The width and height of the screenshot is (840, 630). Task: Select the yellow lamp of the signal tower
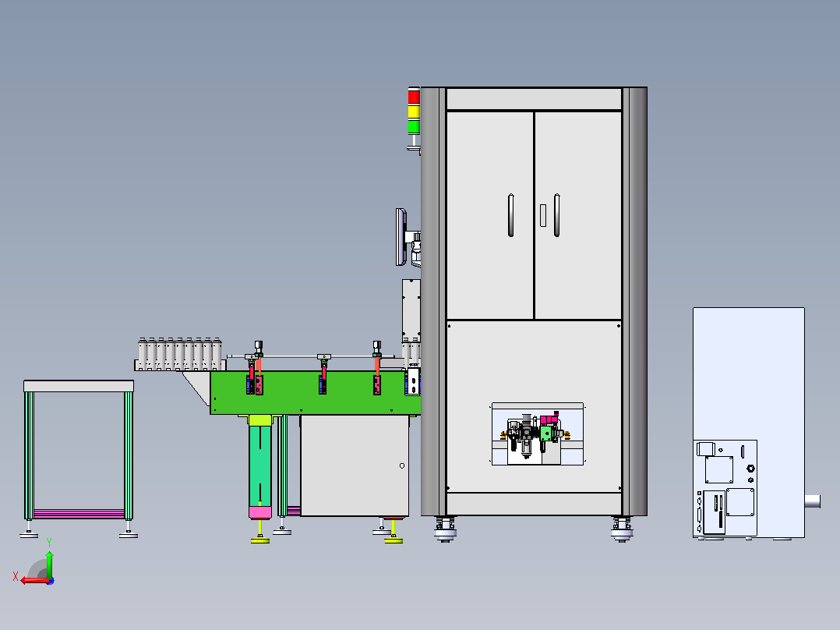[x=414, y=112]
